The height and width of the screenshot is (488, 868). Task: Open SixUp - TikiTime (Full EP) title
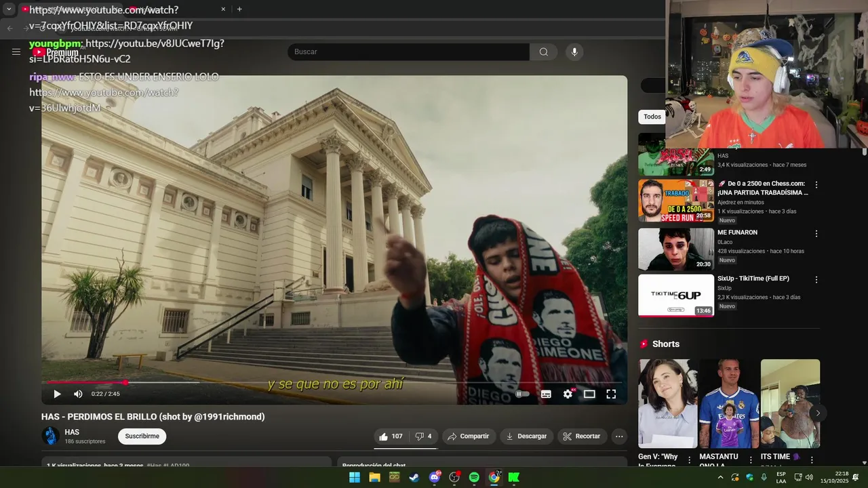(x=753, y=279)
